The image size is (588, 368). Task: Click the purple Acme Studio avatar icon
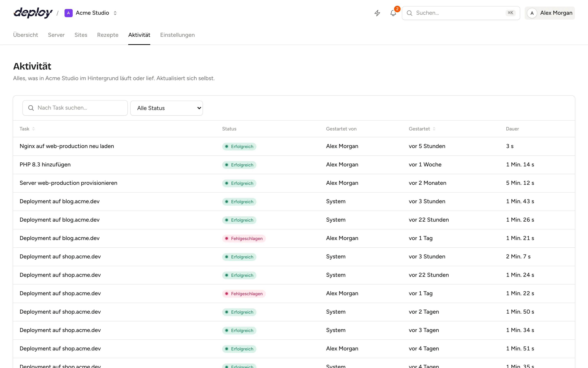tap(69, 13)
